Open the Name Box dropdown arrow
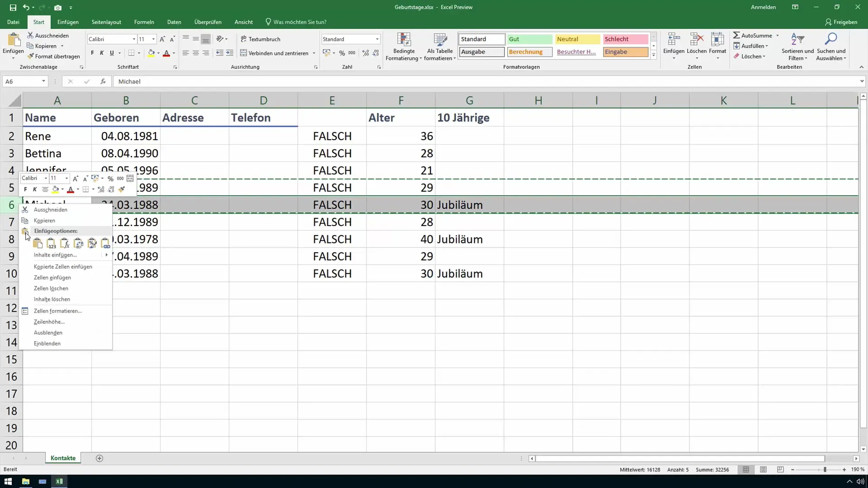The height and width of the screenshot is (488, 868). click(x=43, y=81)
